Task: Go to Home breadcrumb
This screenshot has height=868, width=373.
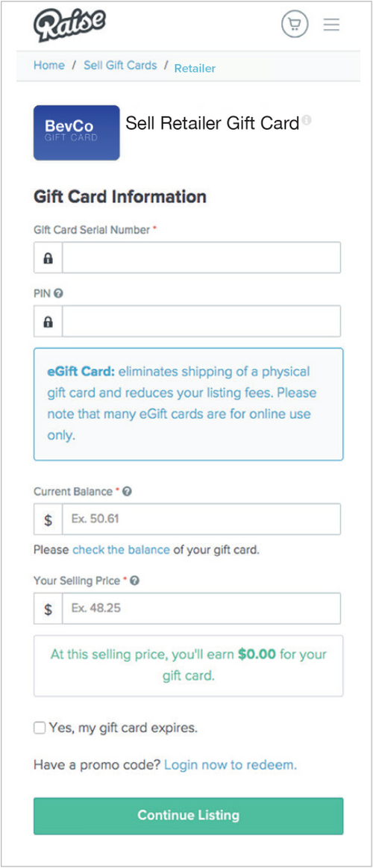Action: click(x=49, y=66)
